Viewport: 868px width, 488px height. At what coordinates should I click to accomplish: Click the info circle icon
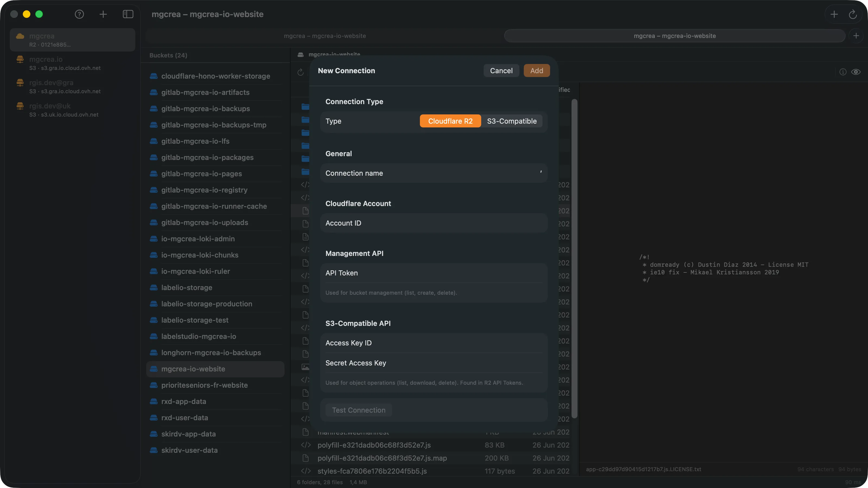[x=843, y=72]
